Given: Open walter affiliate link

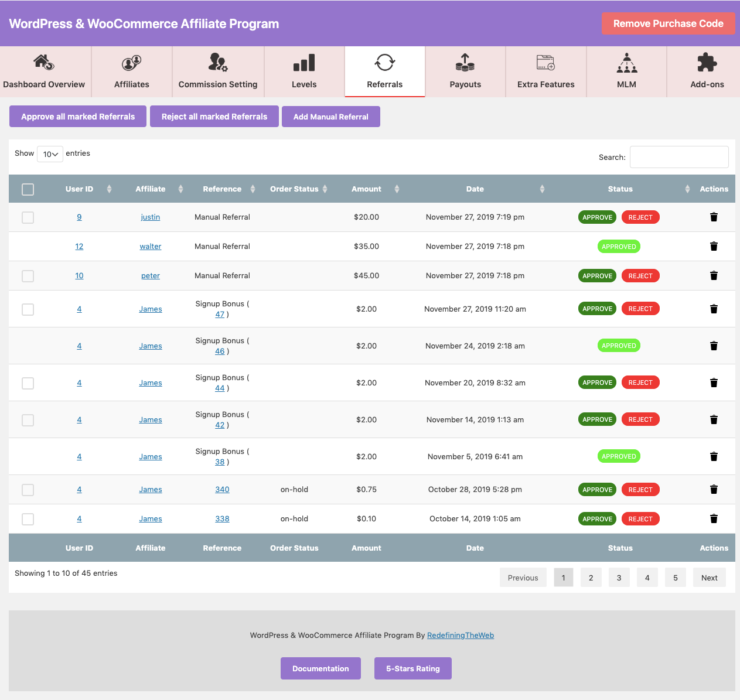Looking at the screenshot, I should (151, 247).
